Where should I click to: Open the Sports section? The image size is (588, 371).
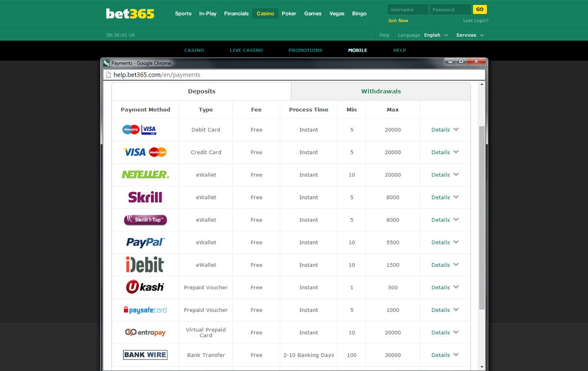(x=183, y=13)
